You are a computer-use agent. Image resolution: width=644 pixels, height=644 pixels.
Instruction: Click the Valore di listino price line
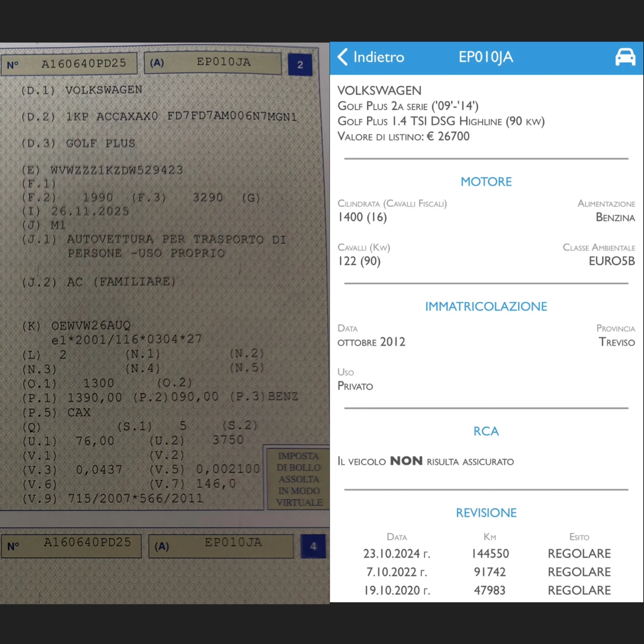(x=403, y=136)
